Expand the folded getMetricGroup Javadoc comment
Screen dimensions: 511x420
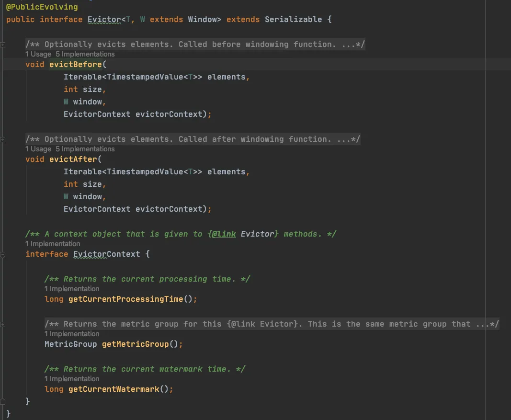click(x=3, y=324)
